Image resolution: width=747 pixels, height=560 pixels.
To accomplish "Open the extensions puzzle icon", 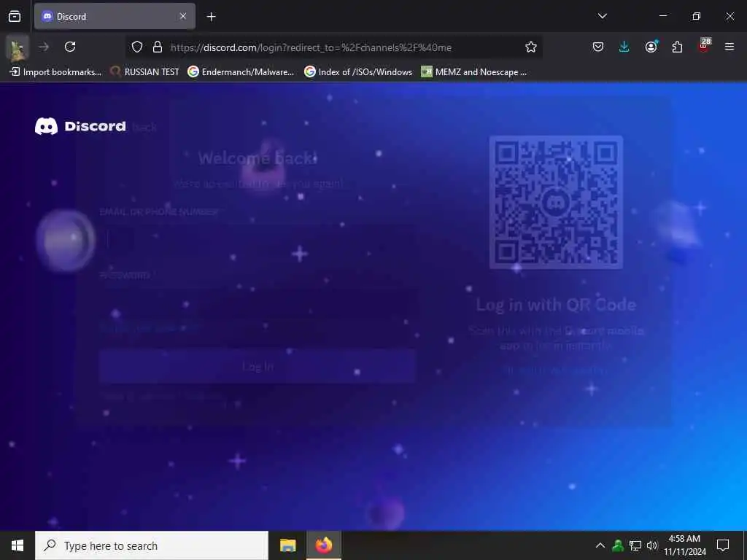I will (677, 47).
